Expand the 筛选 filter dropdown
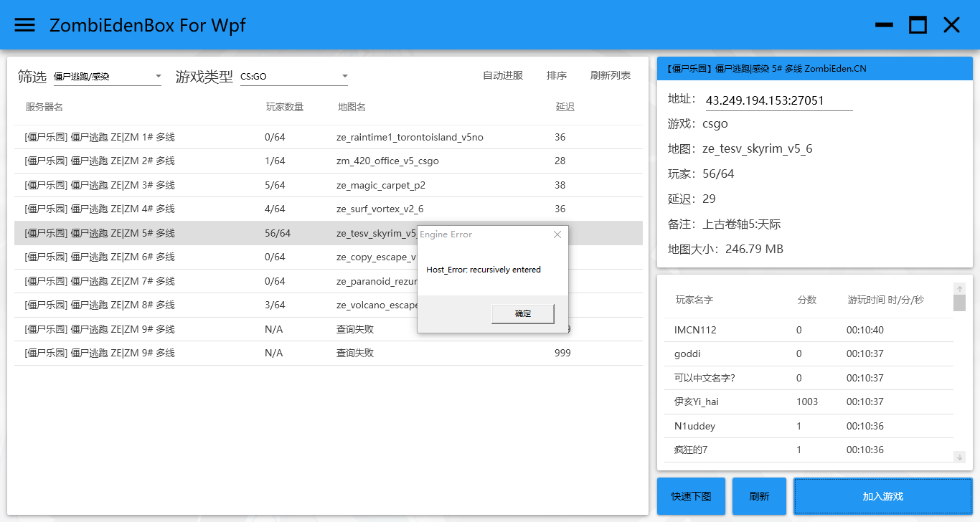 [x=108, y=77]
